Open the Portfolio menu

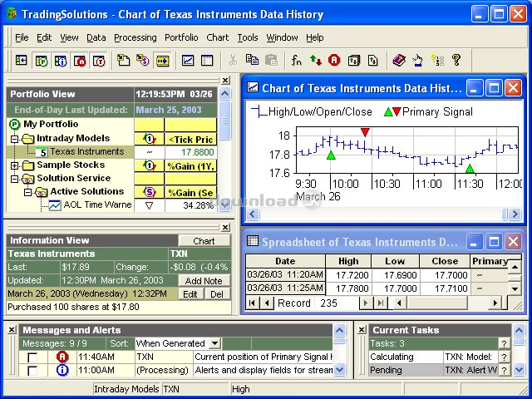tap(181, 37)
